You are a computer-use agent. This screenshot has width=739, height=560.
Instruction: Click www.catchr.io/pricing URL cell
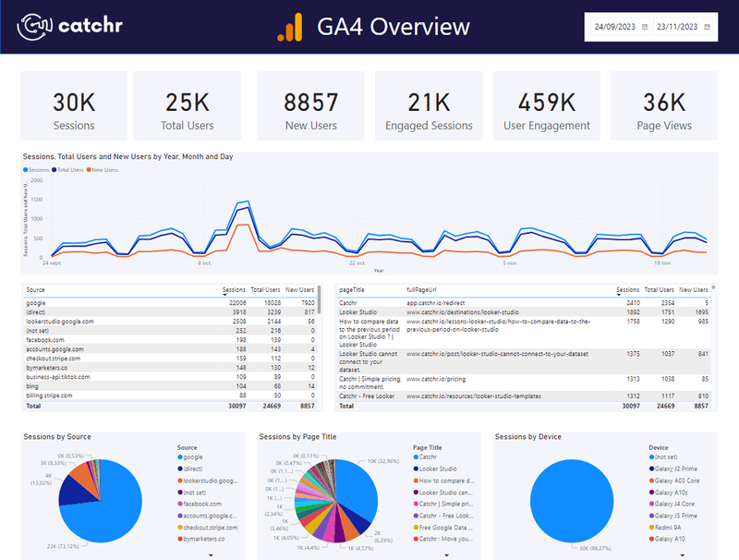pos(436,379)
